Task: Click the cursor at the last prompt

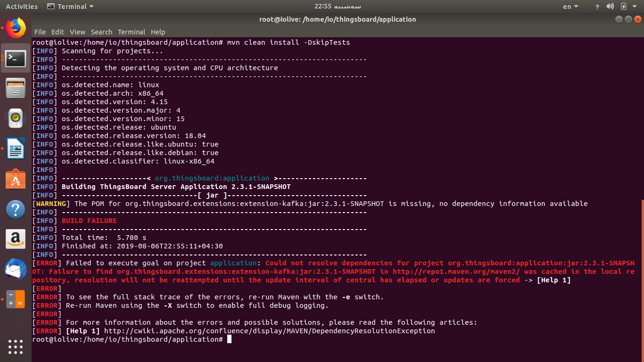Action: click(x=230, y=339)
